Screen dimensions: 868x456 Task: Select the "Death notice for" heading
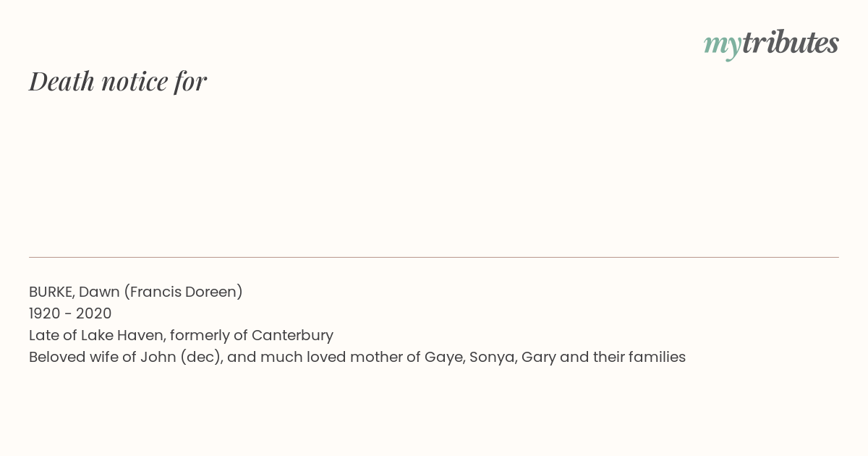[118, 81]
